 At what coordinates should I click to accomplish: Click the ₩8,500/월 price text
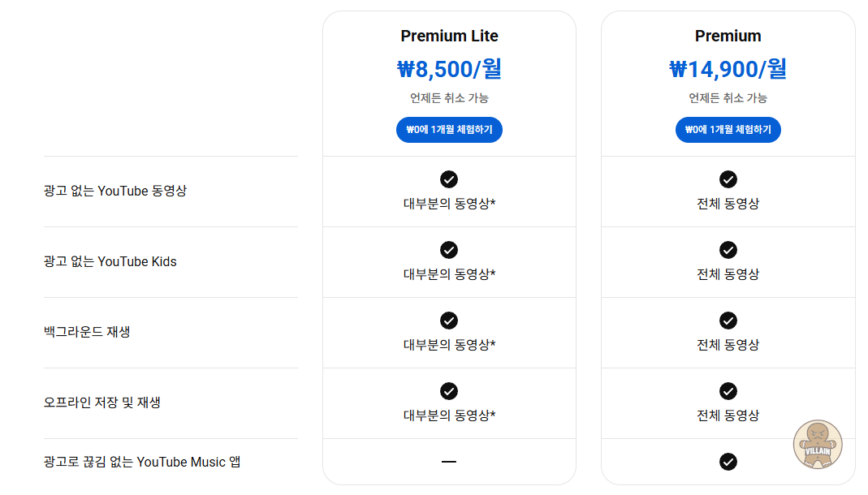(449, 69)
